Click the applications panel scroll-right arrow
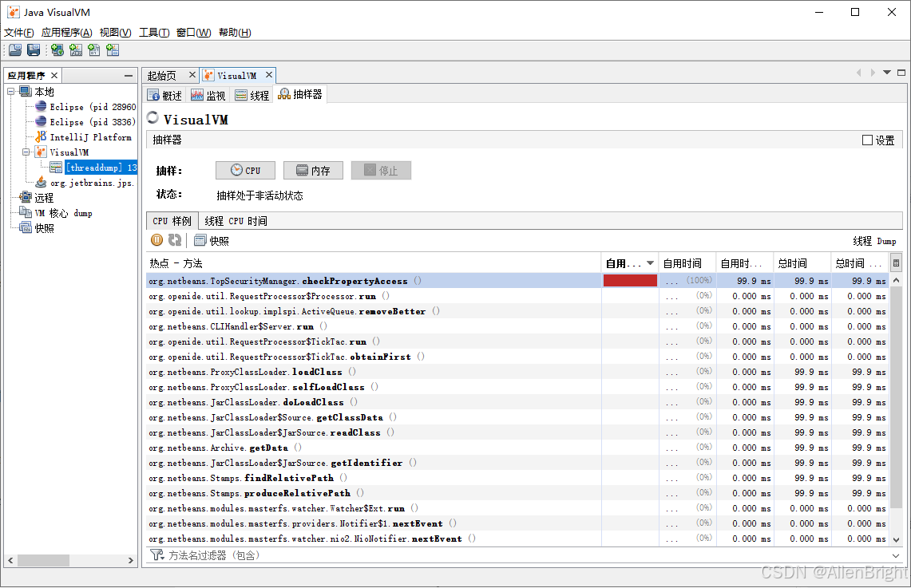 tap(131, 560)
